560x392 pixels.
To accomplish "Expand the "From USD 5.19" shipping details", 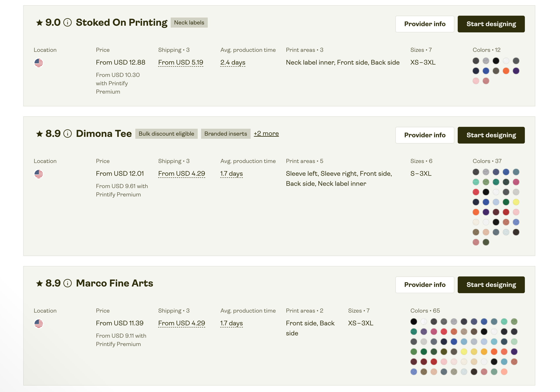I will pyautogui.click(x=181, y=62).
